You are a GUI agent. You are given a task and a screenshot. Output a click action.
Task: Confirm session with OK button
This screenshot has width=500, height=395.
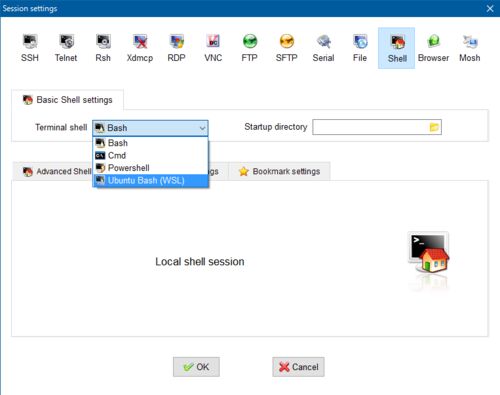[196, 367]
